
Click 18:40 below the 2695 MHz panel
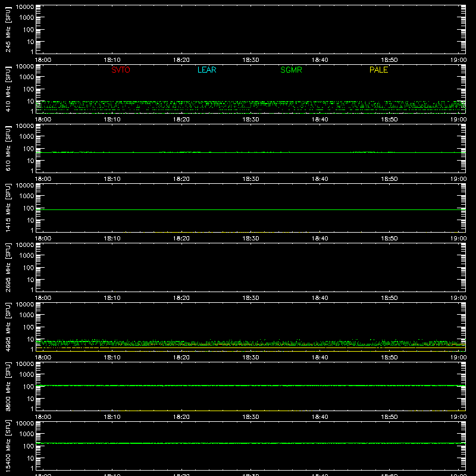(x=320, y=298)
